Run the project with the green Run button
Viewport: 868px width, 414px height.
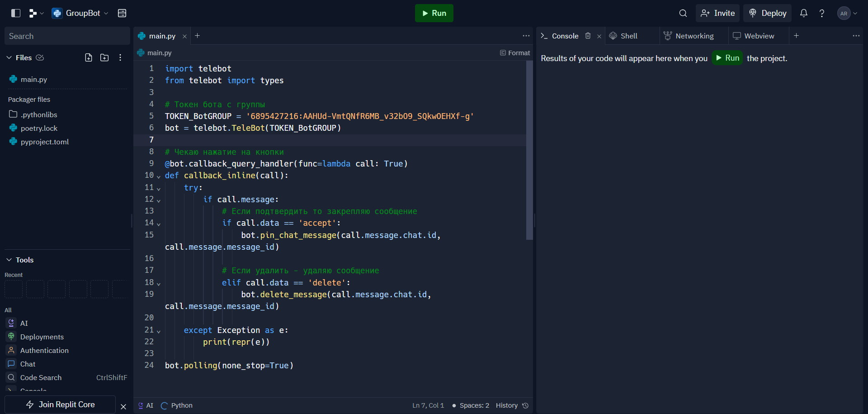coord(434,13)
